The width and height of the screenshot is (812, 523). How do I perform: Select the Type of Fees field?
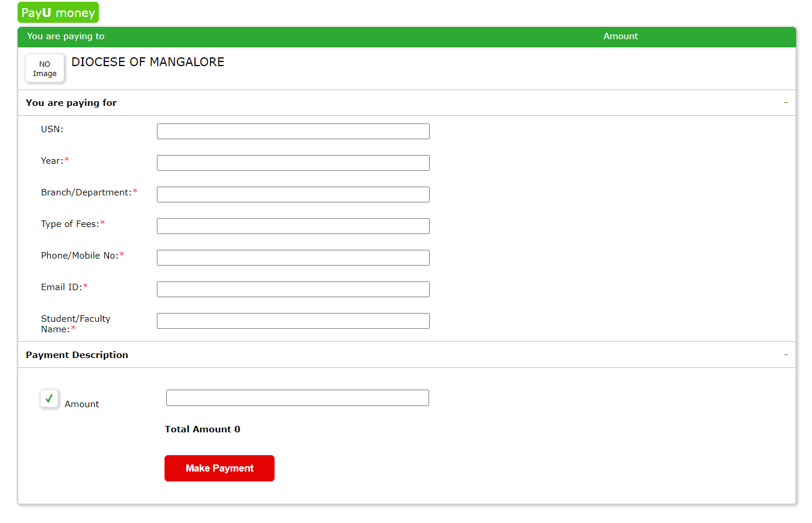click(293, 226)
